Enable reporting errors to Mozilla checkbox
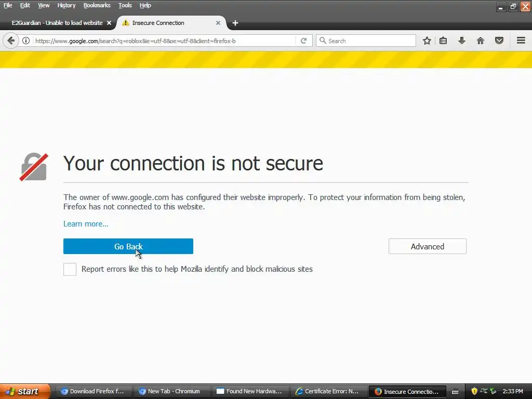532x399 pixels. [70, 270]
